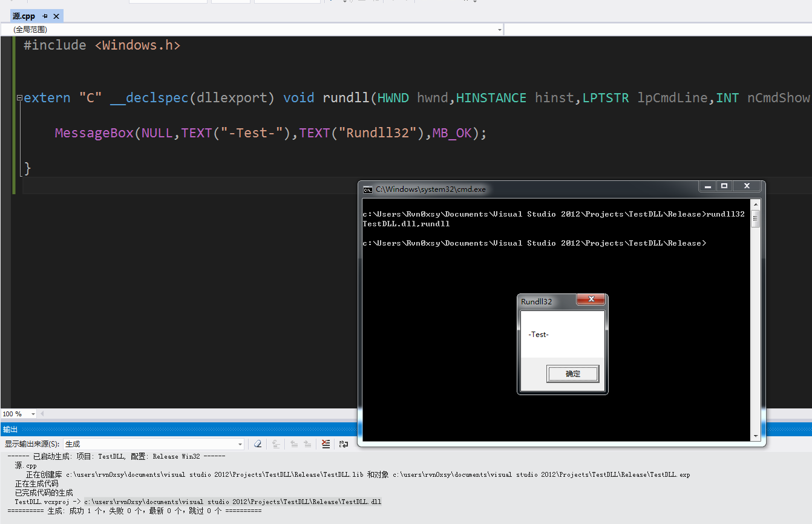Click the 显示输出来源(S): label
This screenshot has height=524, width=812.
(32, 444)
